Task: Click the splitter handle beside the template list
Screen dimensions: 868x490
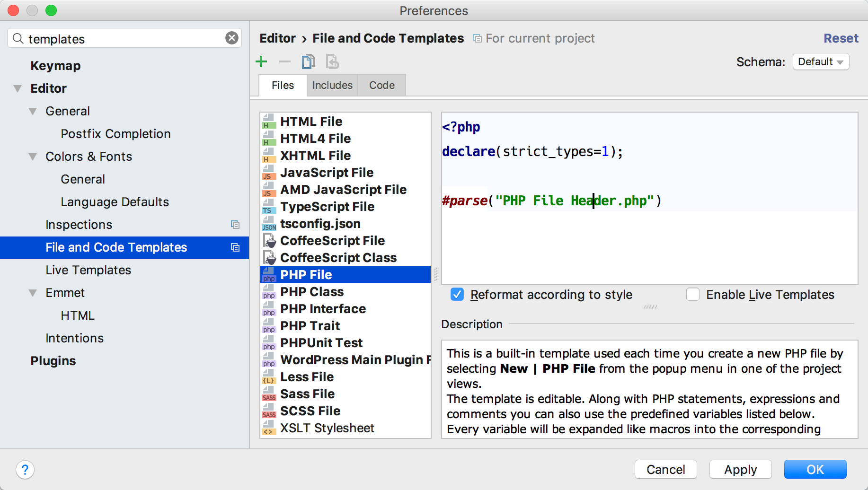Action: [436, 274]
